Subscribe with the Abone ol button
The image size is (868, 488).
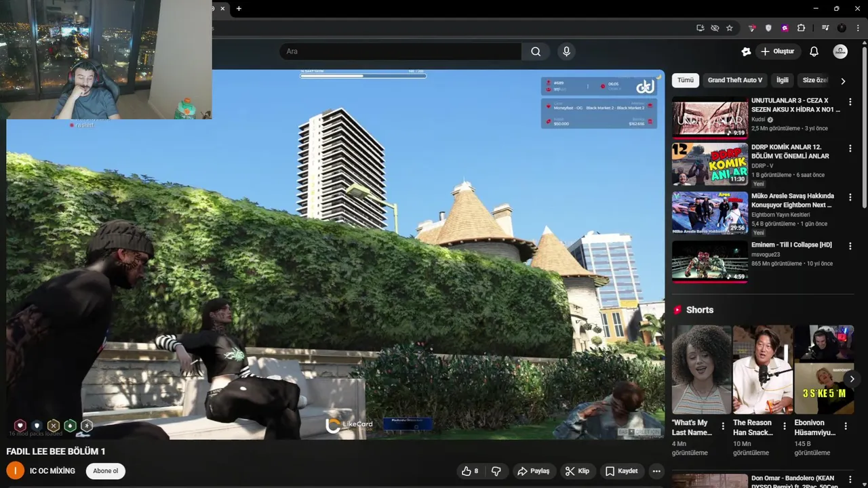(106, 471)
